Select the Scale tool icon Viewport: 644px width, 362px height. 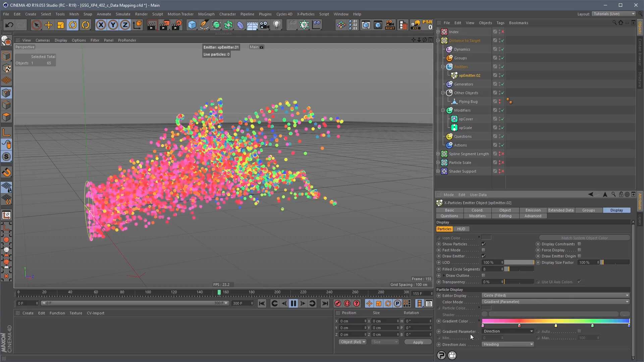(61, 25)
